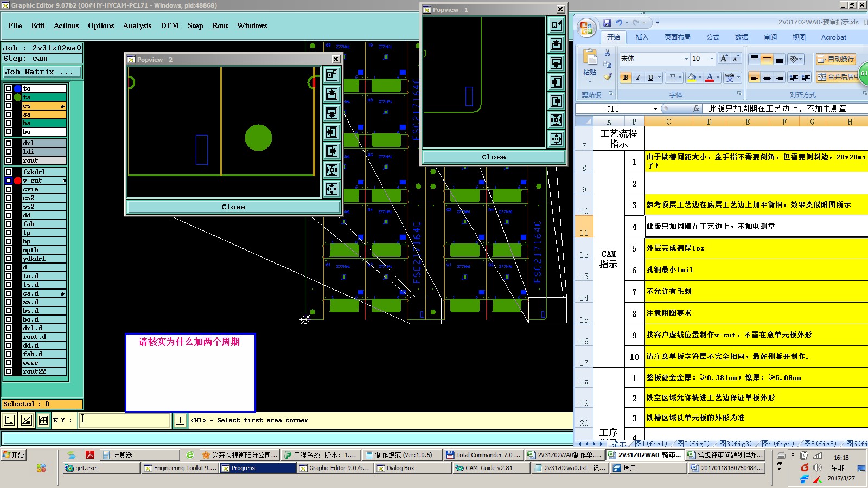Screen dimensions: 868x488
Task: Open the File menu in Graphic Editor
Action: [x=15, y=25]
